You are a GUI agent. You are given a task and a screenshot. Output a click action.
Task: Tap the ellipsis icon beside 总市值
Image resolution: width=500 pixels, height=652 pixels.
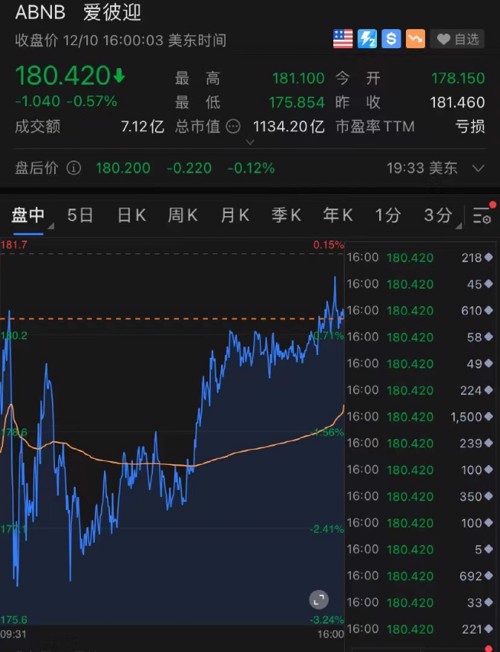233,126
